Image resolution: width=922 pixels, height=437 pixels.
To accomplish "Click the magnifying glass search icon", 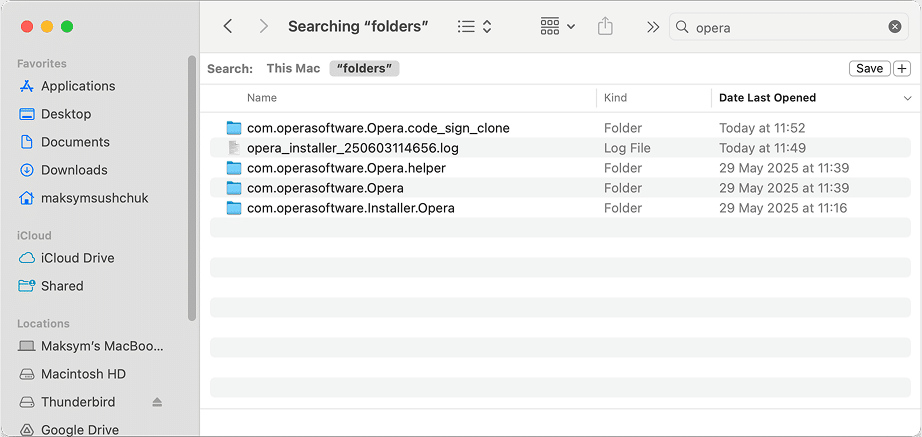I will click(682, 27).
